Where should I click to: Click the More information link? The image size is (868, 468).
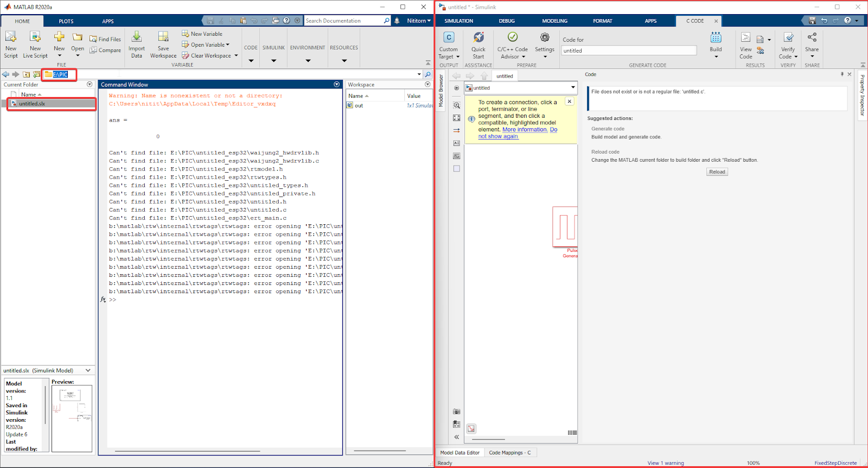pyautogui.click(x=525, y=130)
